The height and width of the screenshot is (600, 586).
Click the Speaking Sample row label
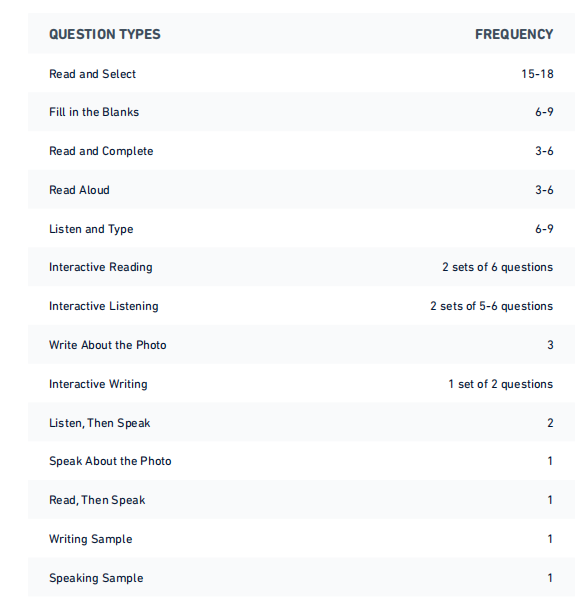(x=96, y=578)
